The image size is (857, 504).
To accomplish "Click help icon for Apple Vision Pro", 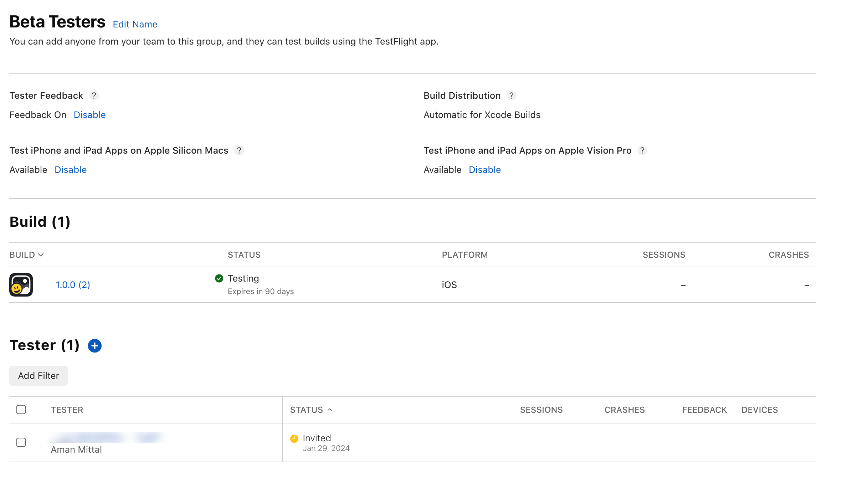I will point(642,150).
